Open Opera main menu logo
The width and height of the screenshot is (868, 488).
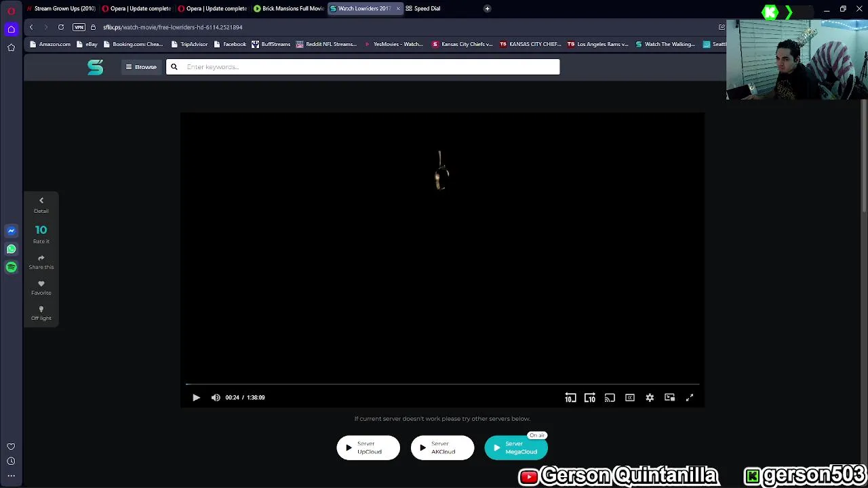11,11
